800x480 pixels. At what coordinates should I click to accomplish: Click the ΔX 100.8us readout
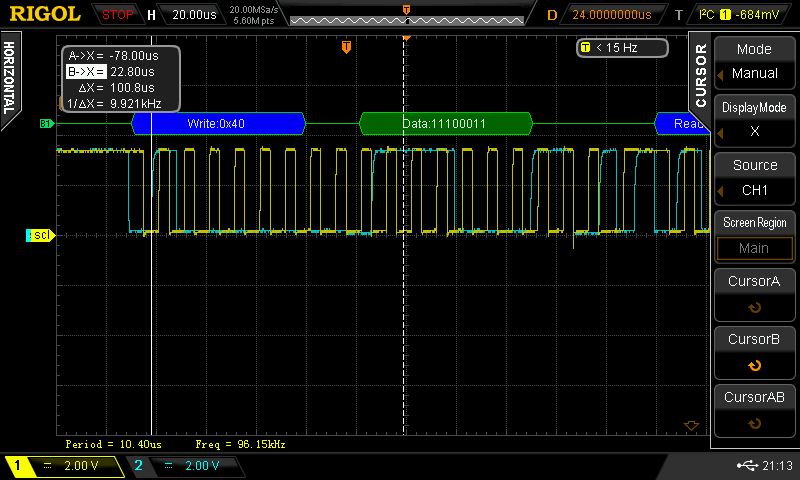[x=116, y=88]
